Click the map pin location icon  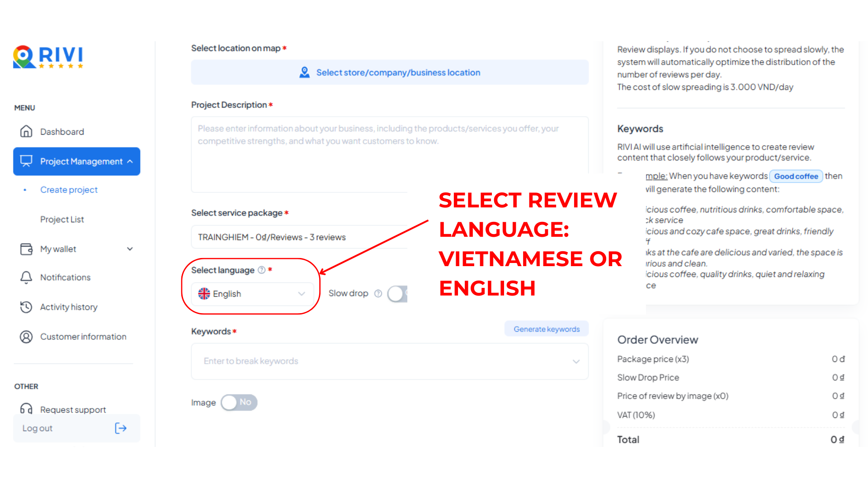[305, 72]
